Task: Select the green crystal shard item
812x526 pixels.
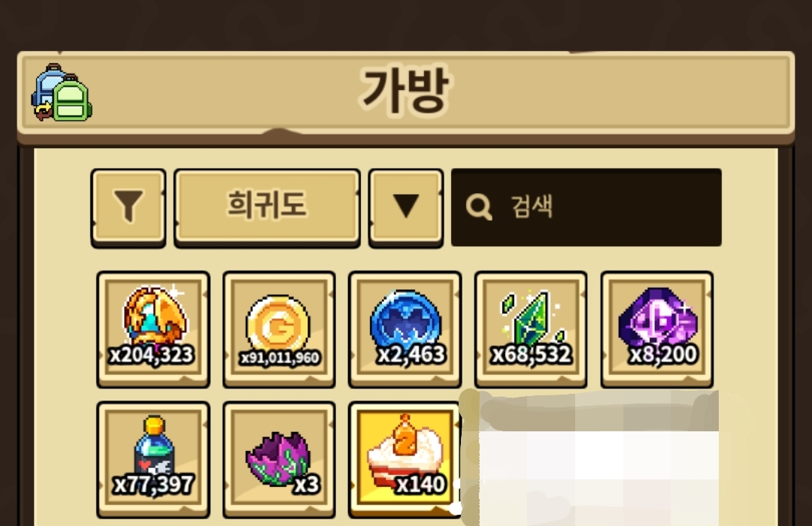Action: pyautogui.click(x=531, y=329)
